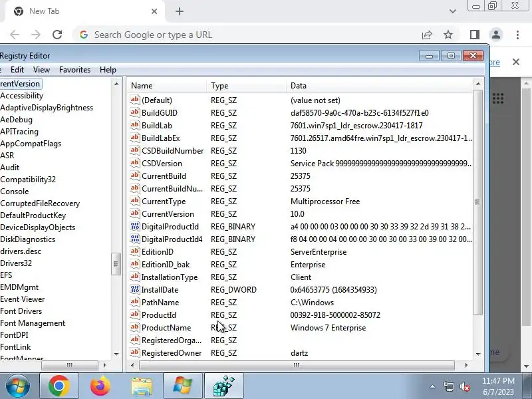Open Google apps grid in Chrome
Image resolution: width=532 pixels, height=399 pixels.
(498, 98)
